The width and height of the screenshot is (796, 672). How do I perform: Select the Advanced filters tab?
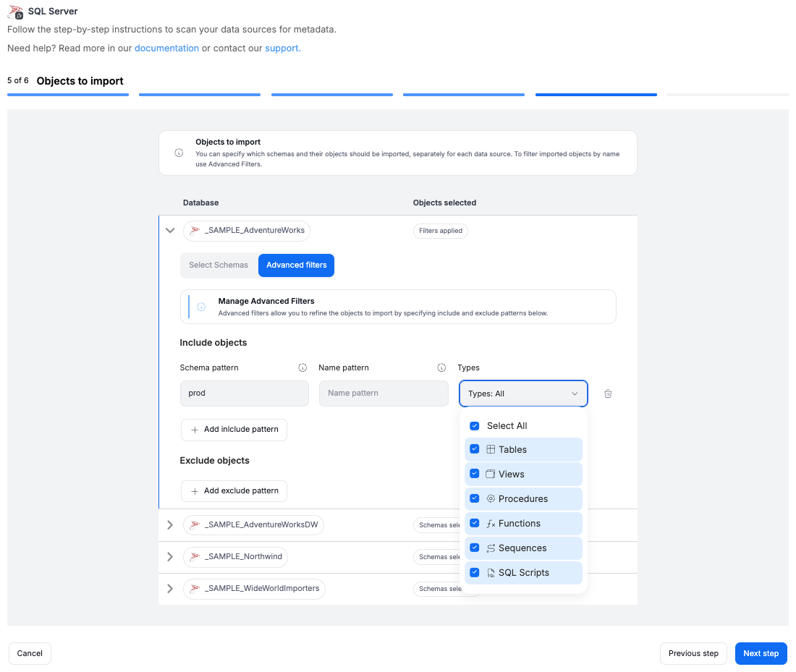(x=297, y=265)
